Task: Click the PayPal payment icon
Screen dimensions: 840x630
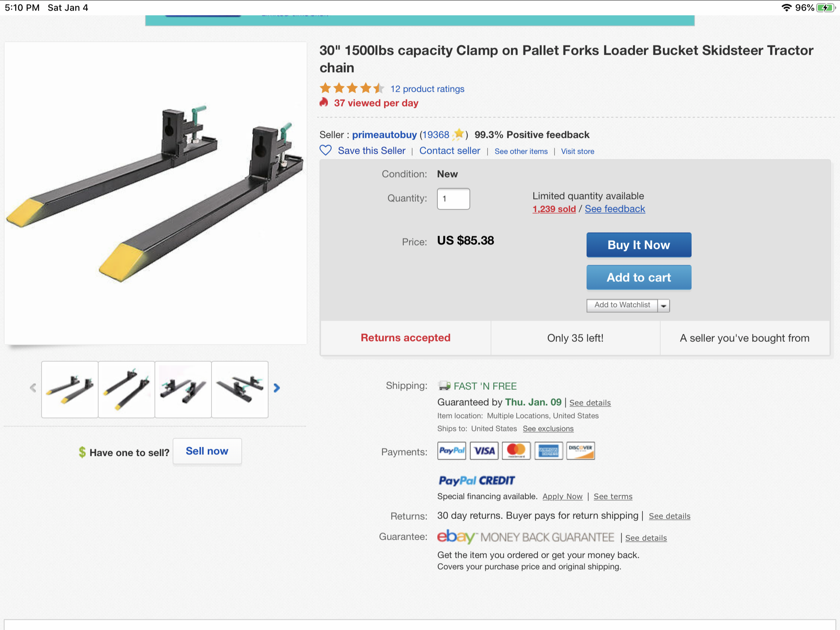Action: point(451,451)
